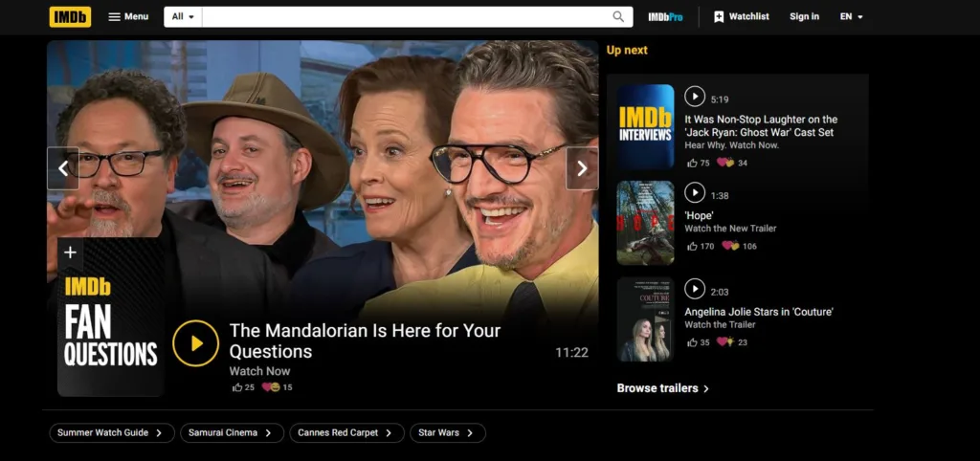Image resolution: width=980 pixels, height=461 pixels.
Task: Click the magnifying glass search icon
Action: coord(618,17)
